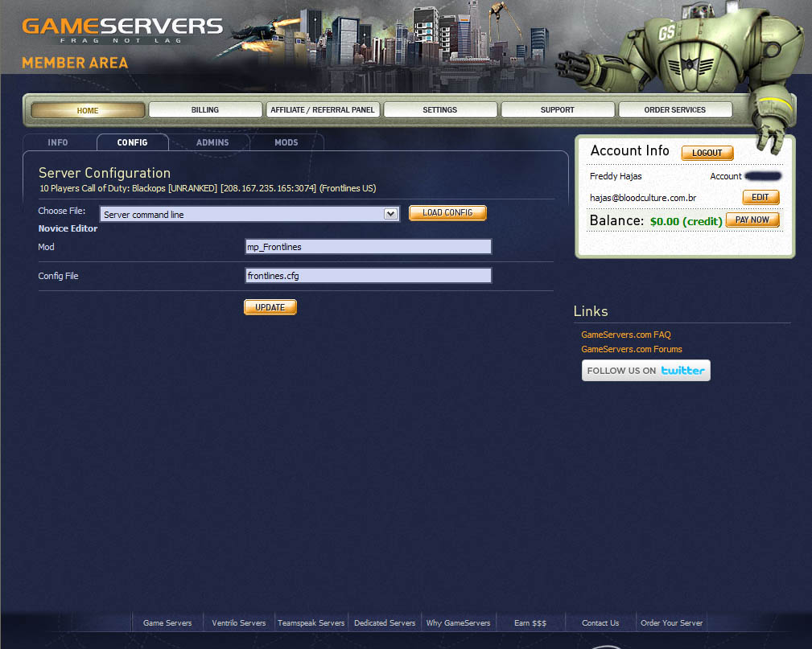This screenshot has width=812, height=649.
Task: Open the Mods tab
Action: [x=286, y=142]
